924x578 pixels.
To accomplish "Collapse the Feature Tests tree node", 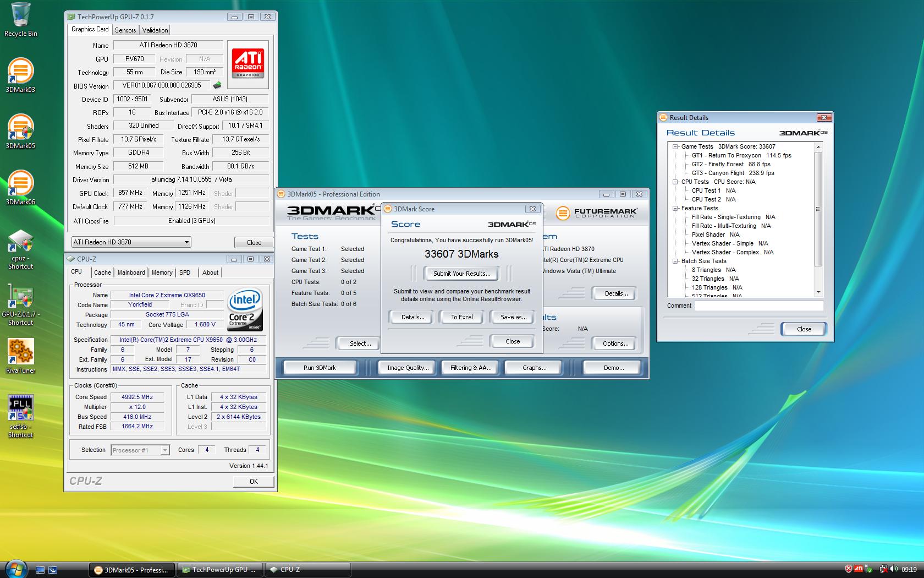I will 675,208.
